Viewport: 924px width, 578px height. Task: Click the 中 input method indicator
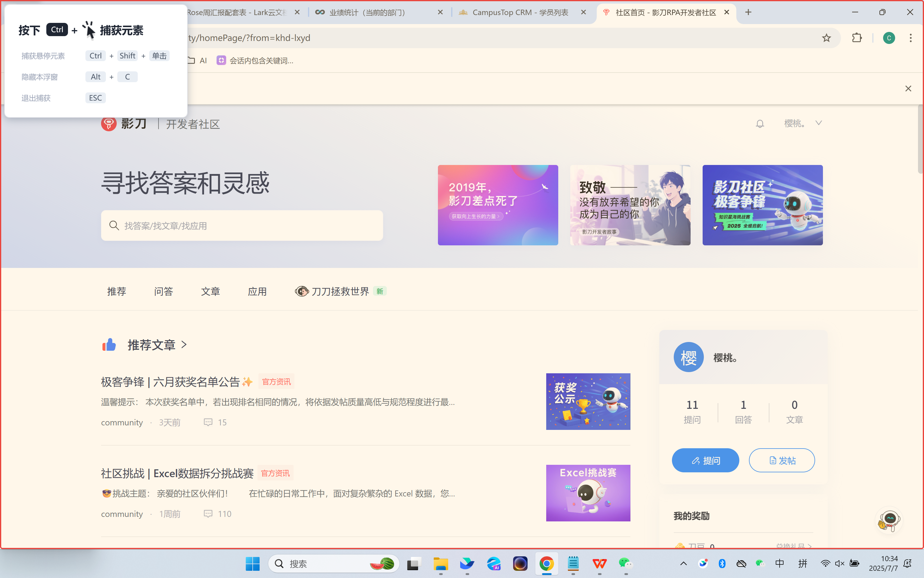779,564
